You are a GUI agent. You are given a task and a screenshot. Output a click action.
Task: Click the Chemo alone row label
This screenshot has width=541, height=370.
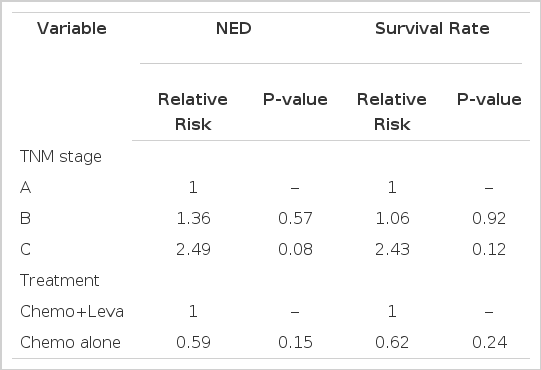click(70, 342)
